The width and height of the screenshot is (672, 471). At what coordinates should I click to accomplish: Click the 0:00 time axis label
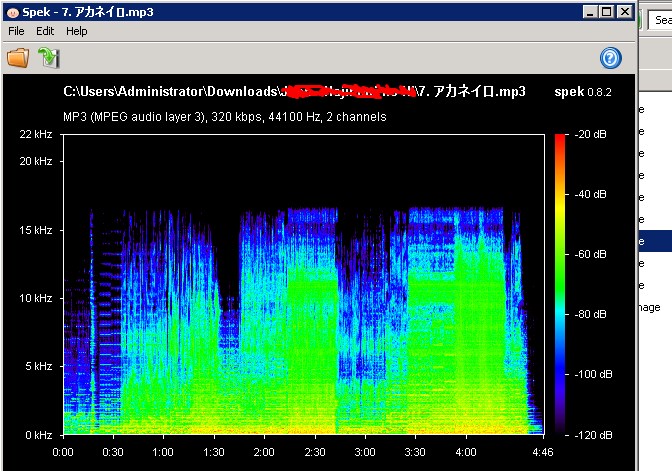pyautogui.click(x=63, y=452)
